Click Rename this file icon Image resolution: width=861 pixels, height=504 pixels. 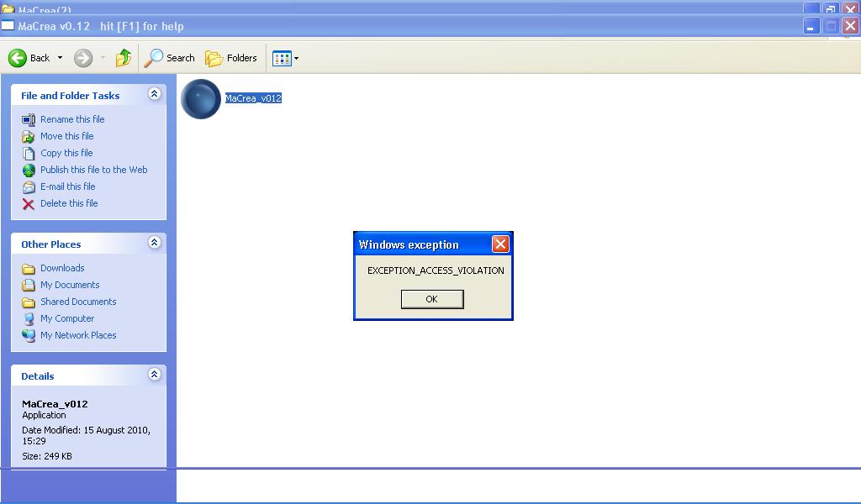click(29, 119)
